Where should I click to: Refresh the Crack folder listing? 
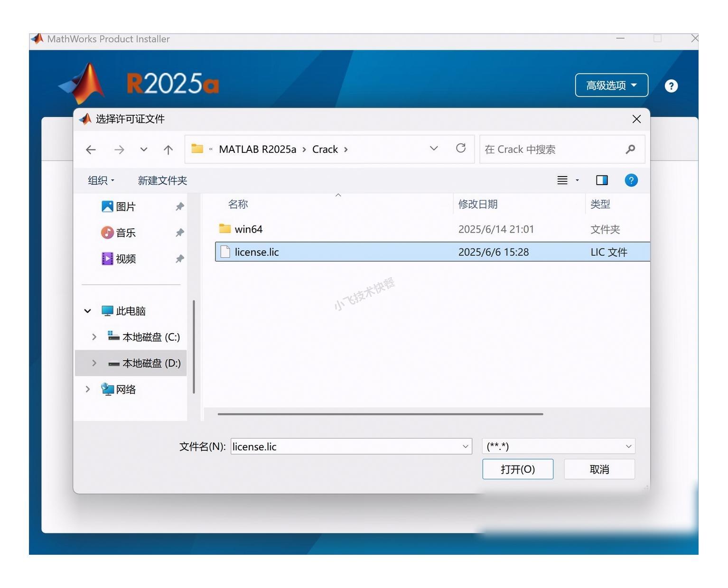461,148
